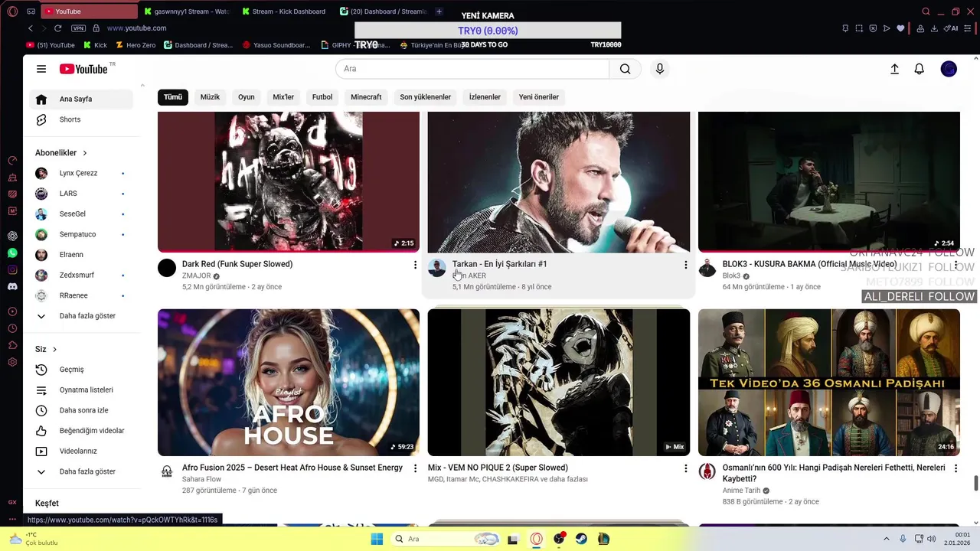Go back with the browser back arrow
This screenshot has height=551, width=980.
(30, 28)
